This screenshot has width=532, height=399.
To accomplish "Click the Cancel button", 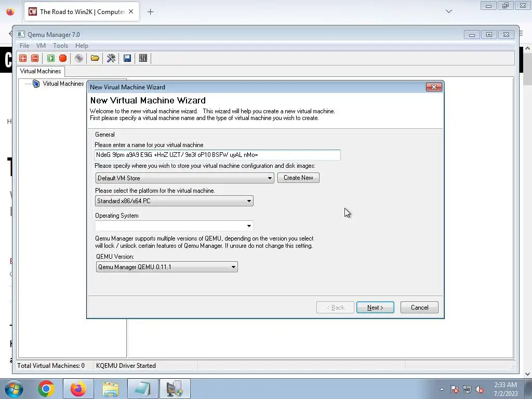I will coord(419,308).
